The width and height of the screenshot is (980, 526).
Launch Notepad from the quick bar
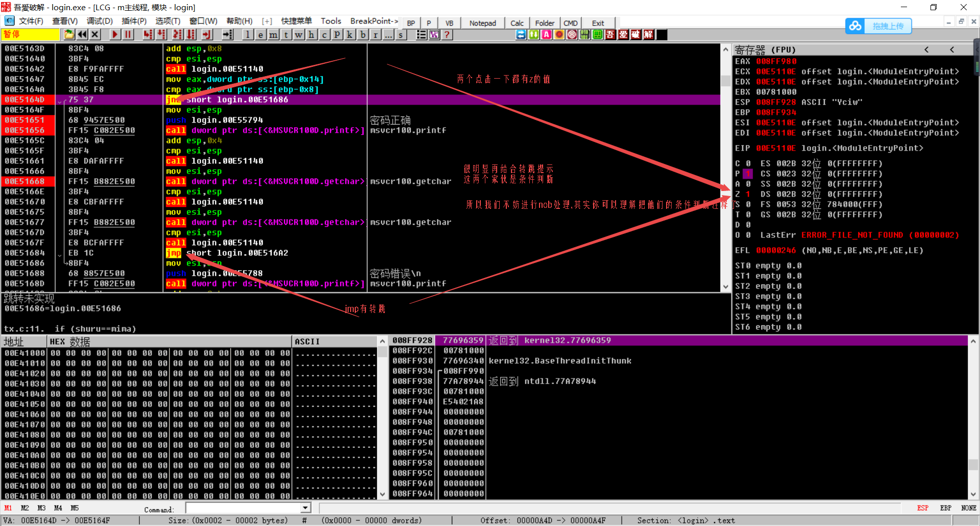(x=483, y=23)
